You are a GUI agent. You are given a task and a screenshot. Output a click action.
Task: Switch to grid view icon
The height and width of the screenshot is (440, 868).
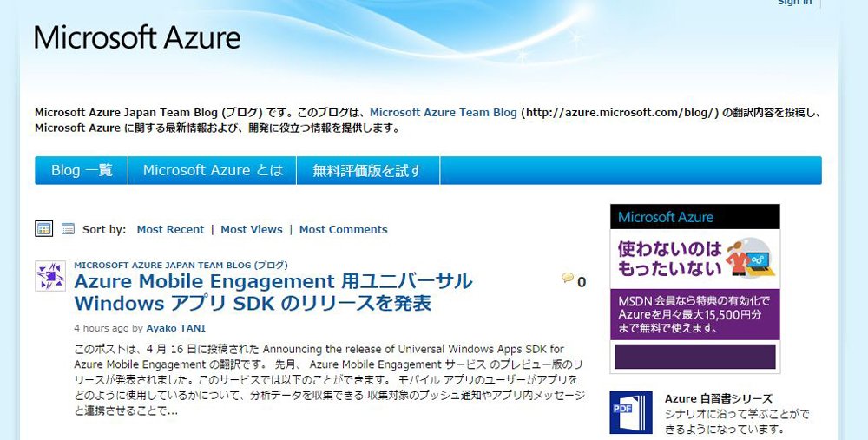pos(43,228)
